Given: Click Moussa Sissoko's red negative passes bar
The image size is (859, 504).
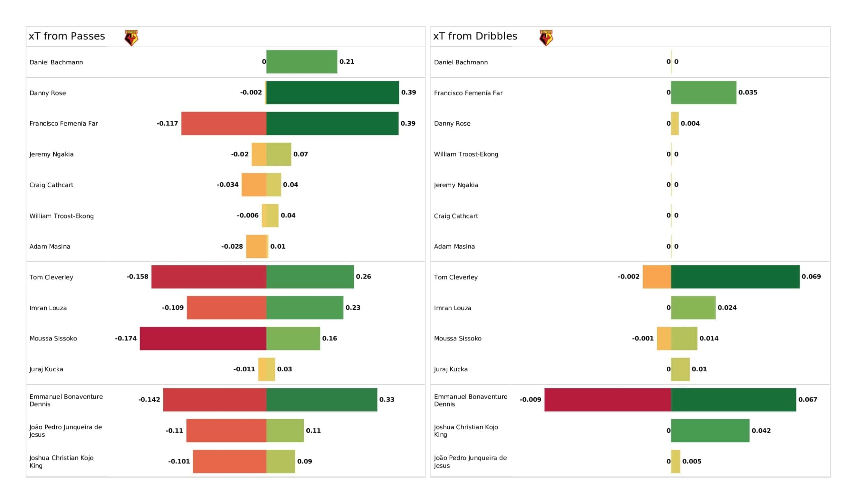Looking at the screenshot, I should click(203, 338).
